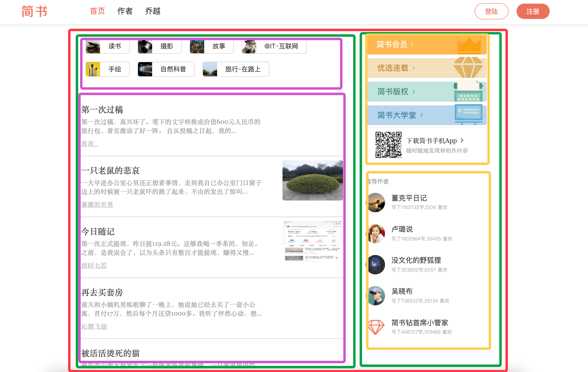Open recommended author 没文化的野狐狸
The width and height of the screenshot is (588, 372).
click(x=416, y=260)
